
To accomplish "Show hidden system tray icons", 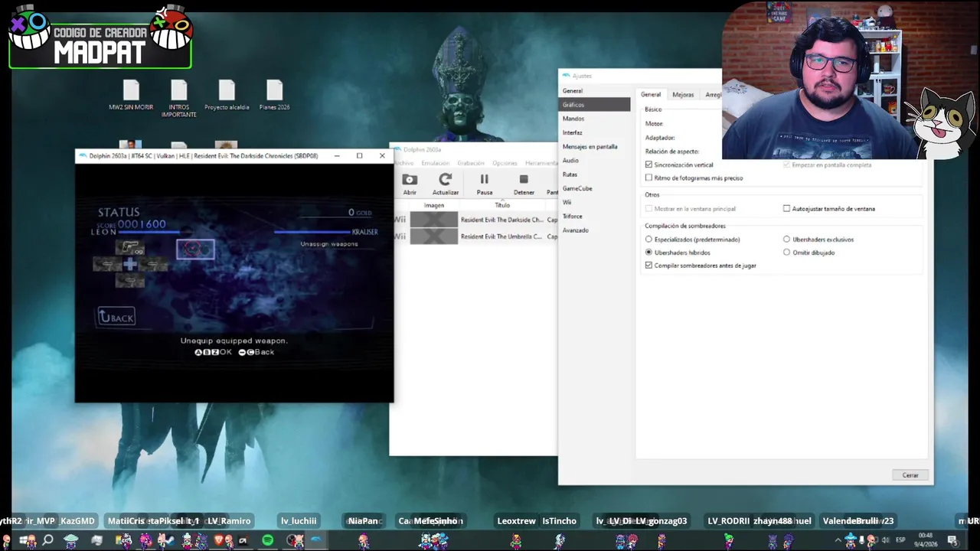I will tap(839, 540).
